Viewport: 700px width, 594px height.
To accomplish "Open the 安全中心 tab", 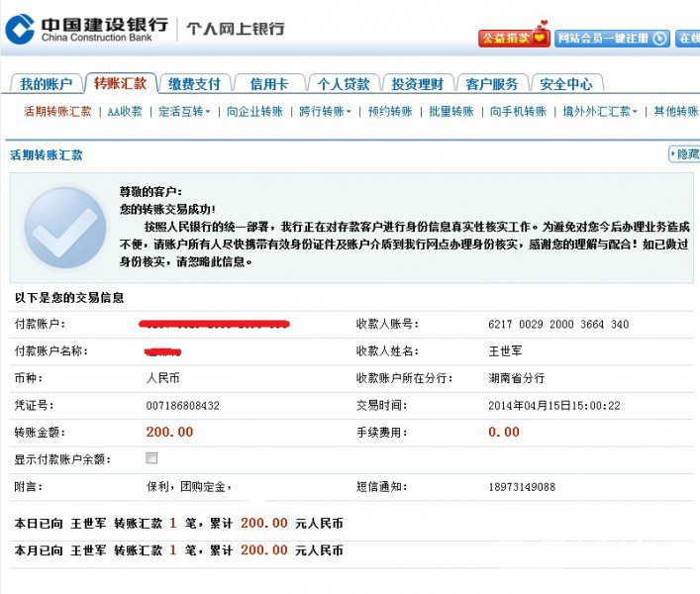I will tap(566, 84).
